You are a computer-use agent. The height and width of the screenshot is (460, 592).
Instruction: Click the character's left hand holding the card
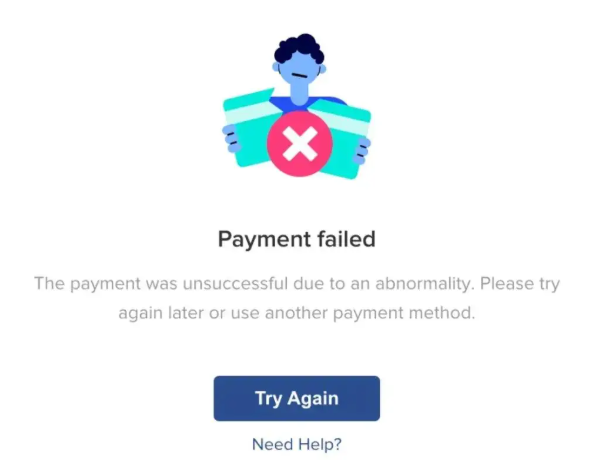[x=230, y=138]
